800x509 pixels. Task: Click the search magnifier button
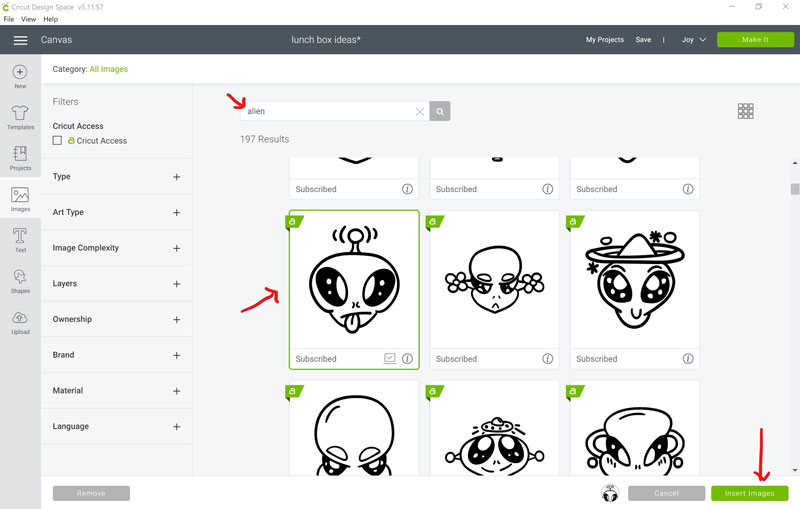(440, 111)
